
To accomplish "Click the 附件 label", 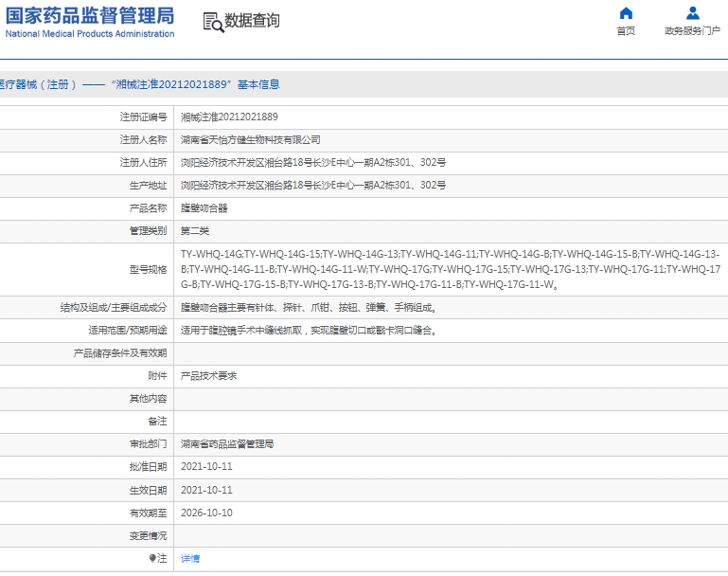I will (157, 376).
